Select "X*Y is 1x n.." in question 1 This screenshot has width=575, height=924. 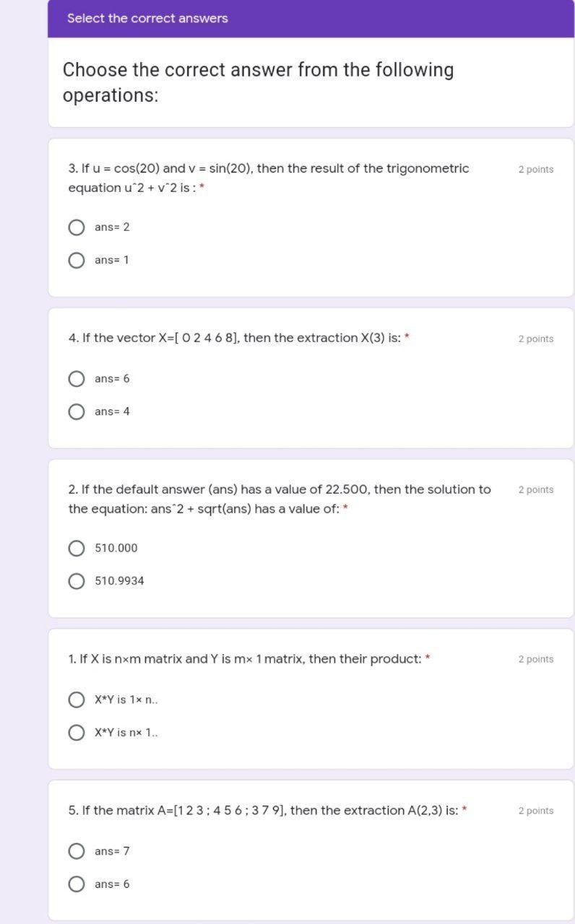tap(77, 699)
